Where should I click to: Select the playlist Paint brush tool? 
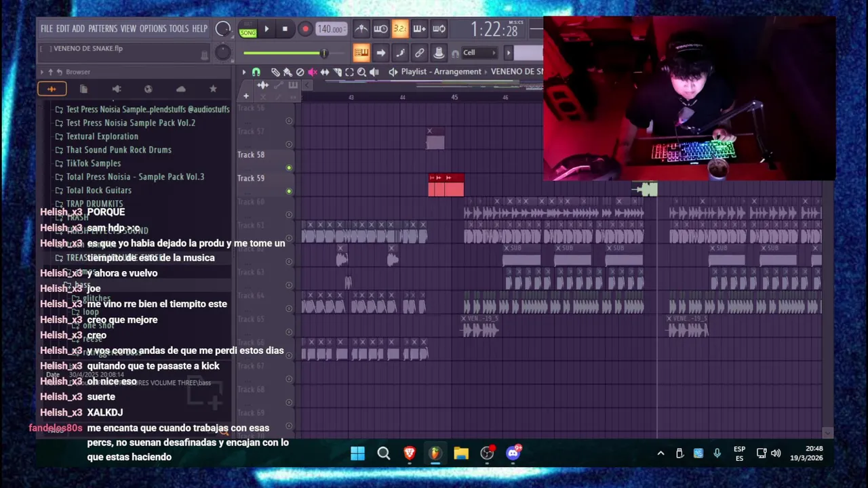tap(288, 72)
